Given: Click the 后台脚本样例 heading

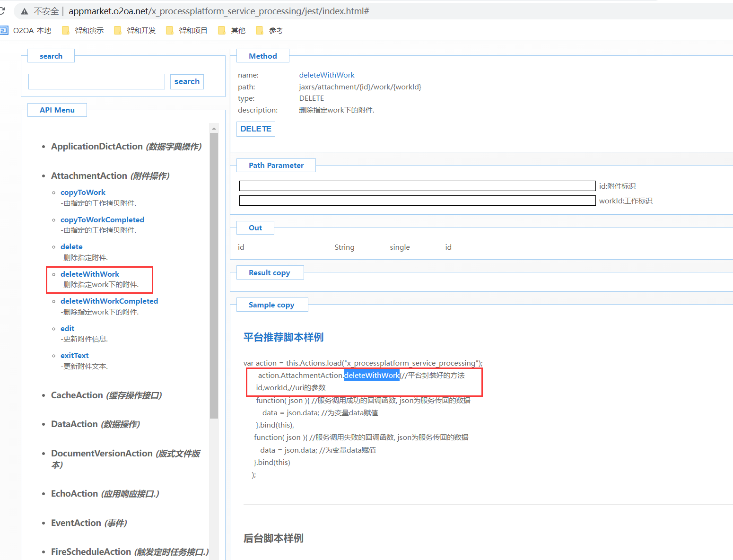Looking at the screenshot, I should click(x=273, y=538).
